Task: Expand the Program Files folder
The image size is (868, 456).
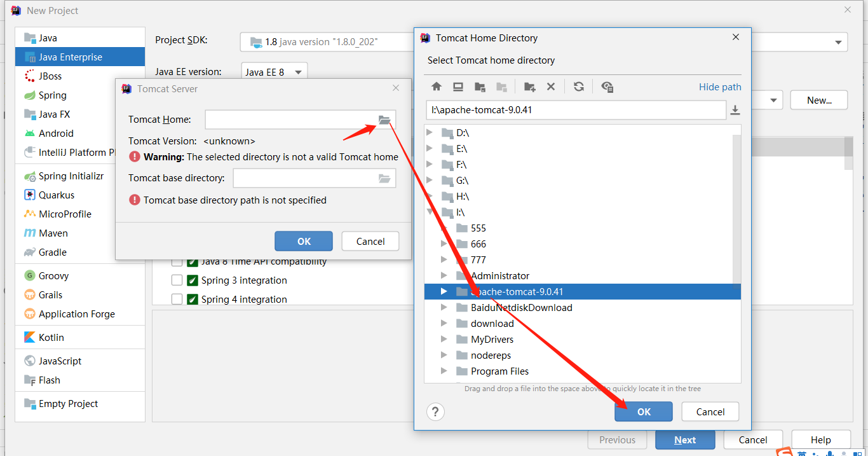Action: click(444, 371)
